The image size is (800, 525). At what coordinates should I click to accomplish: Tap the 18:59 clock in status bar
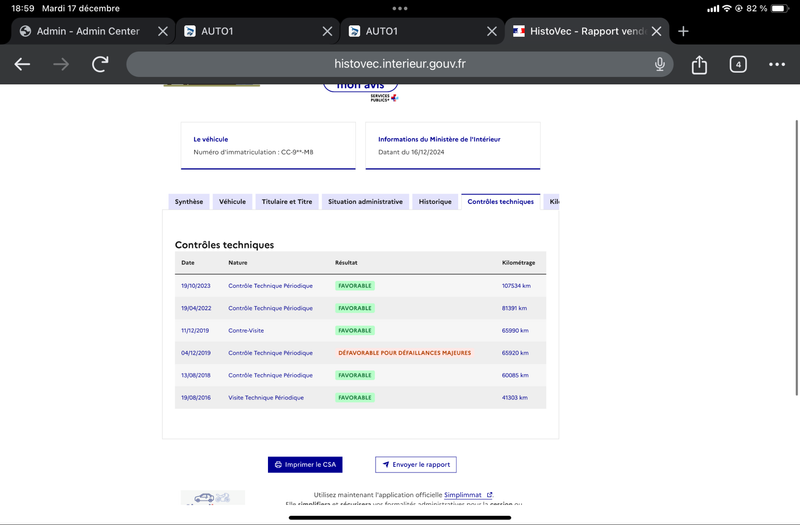22,8
